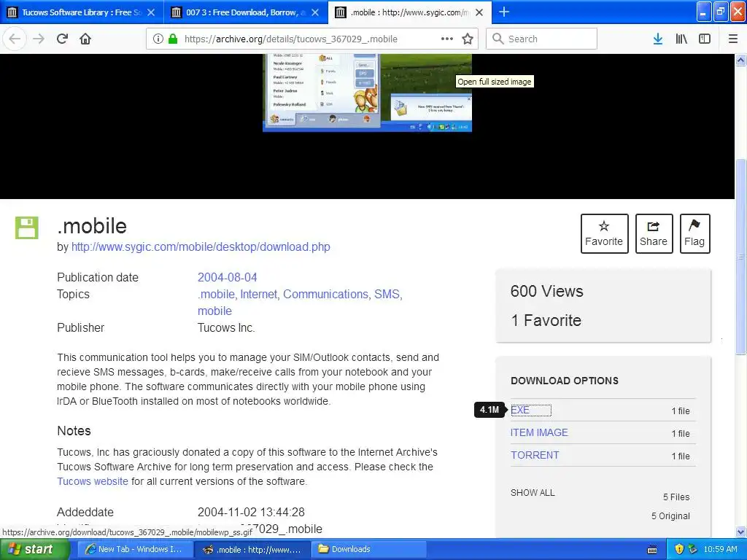Screen dimensions: 747x560
Task: Click the 1 Favorite count text
Action: pyautogui.click(x=546, y=321)
